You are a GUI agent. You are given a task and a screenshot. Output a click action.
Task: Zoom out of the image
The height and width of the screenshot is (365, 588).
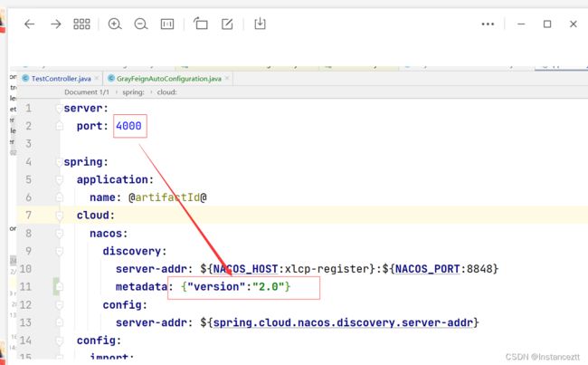pyautogui.click(x=141, y=24)
